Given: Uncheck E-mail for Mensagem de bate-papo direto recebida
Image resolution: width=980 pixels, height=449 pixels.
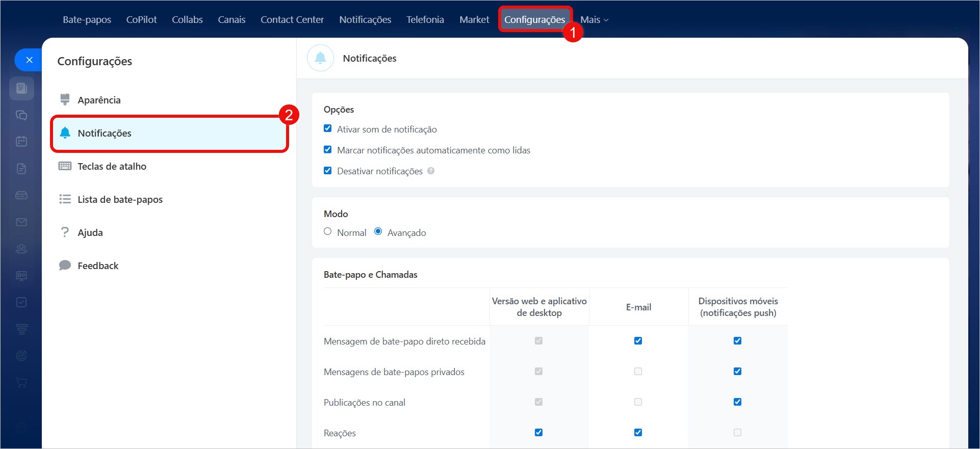Looking at the screenshot, I should 638,340.
